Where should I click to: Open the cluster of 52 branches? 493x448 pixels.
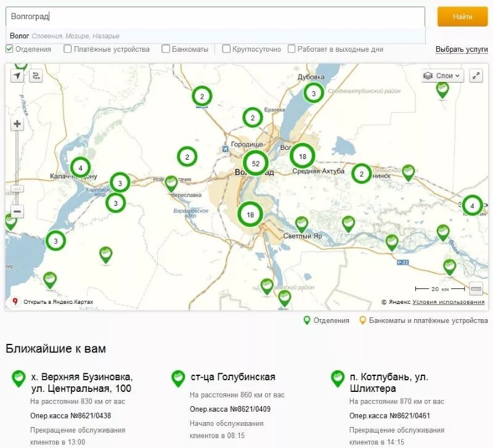pos(256,163)
